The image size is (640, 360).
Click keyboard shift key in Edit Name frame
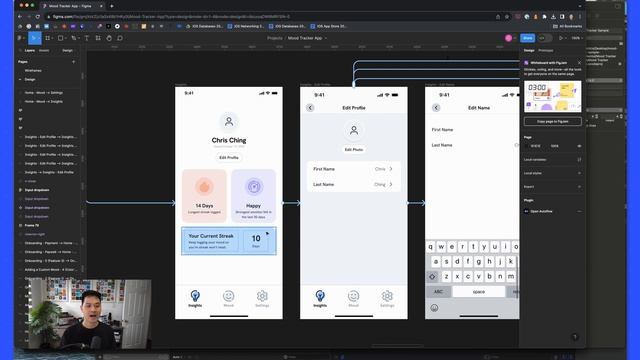(432, 276)
